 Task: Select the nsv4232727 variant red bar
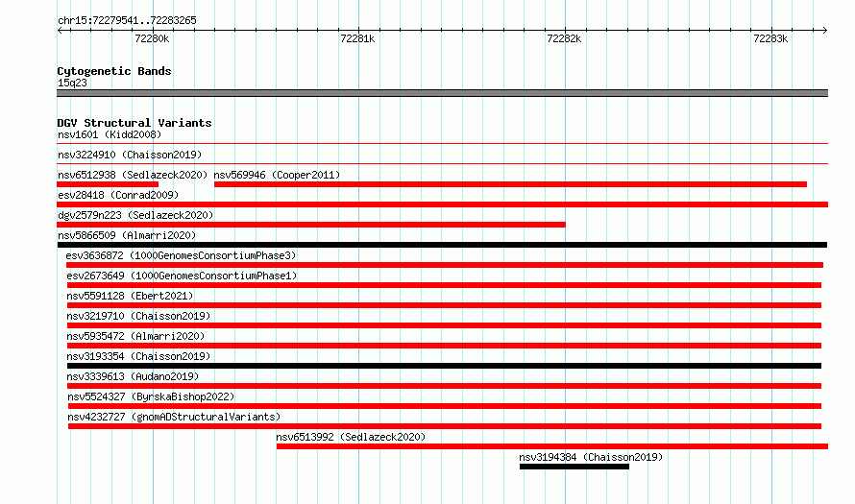tap(445, 426)
